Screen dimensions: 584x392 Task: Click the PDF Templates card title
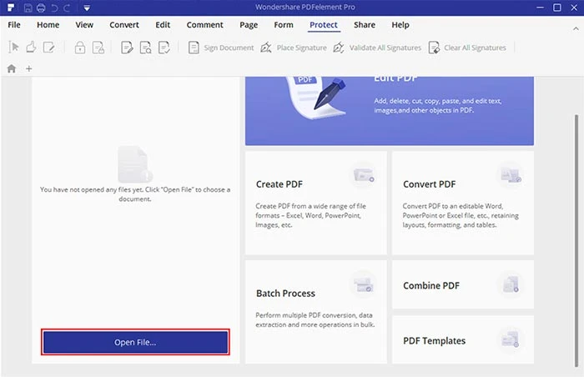435,340
